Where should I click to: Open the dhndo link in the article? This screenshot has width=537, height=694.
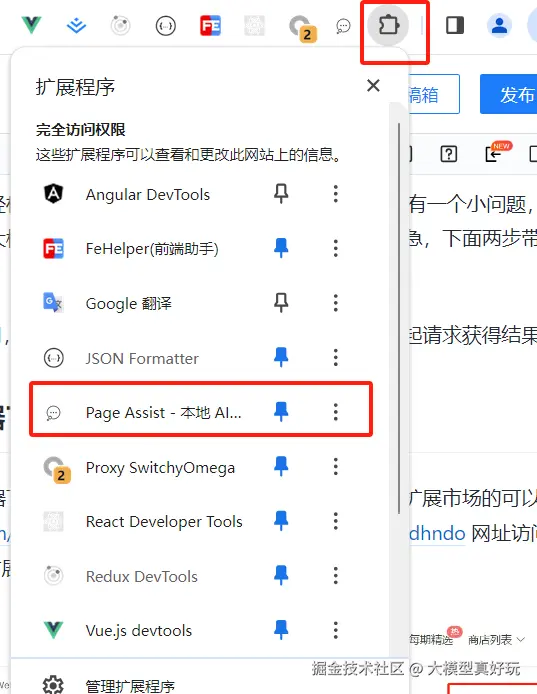point(437,534)
